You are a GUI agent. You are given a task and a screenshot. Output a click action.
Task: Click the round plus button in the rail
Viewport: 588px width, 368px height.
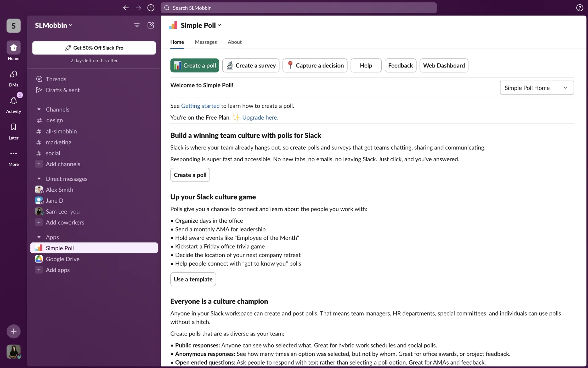click(13, 331)
